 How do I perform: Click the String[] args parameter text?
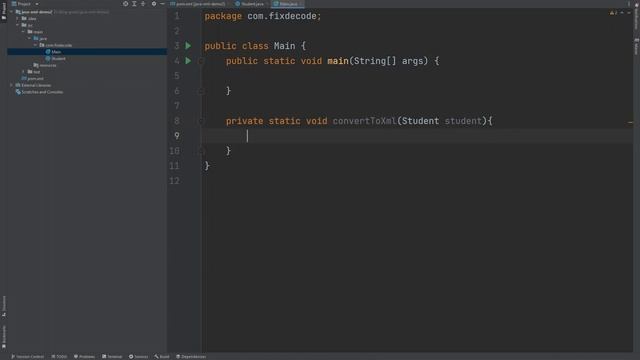point(391,61)
